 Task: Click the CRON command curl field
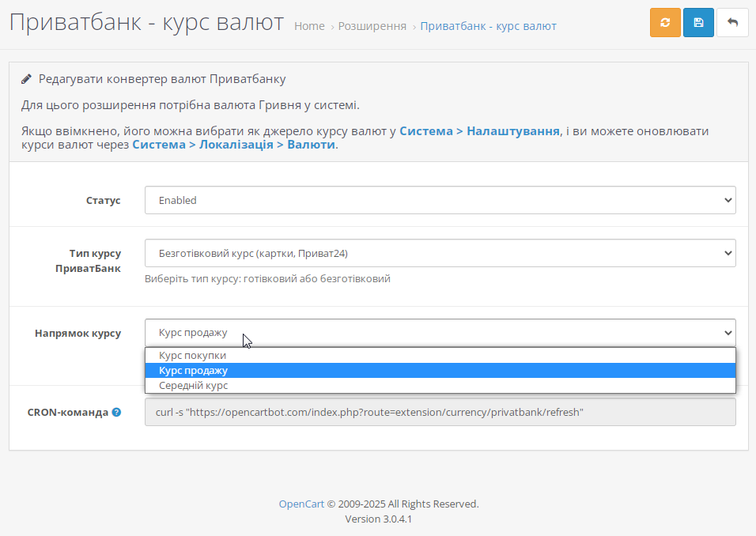[x=440, y=412]
